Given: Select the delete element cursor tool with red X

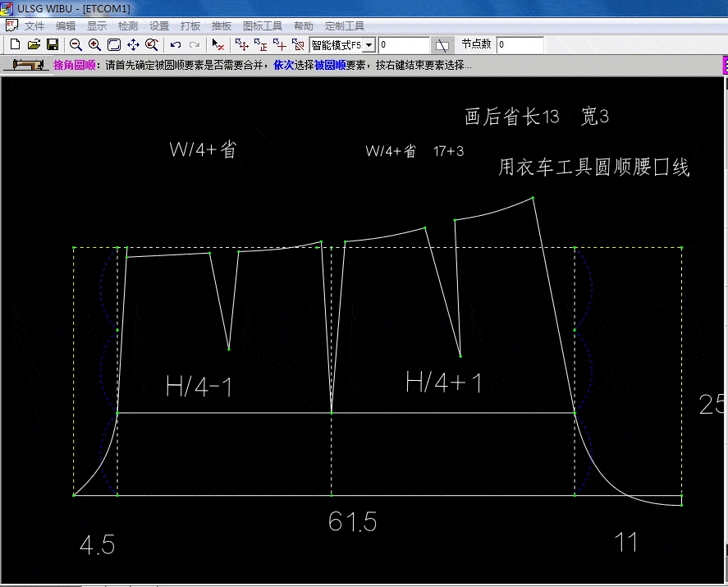Looking at the screenshot, I should pos(218,44).
